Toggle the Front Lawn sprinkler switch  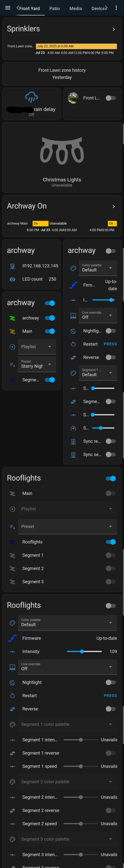pyautogui.click(x=110, y=98)
